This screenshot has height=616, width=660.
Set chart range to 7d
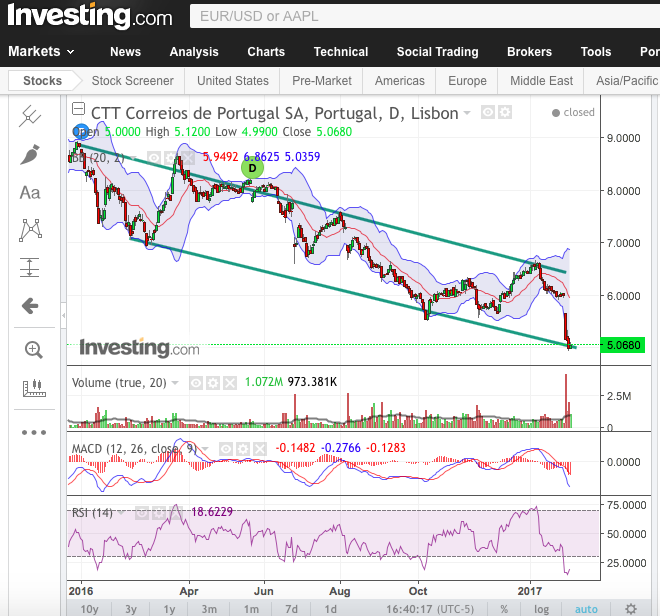click(291, 609)
